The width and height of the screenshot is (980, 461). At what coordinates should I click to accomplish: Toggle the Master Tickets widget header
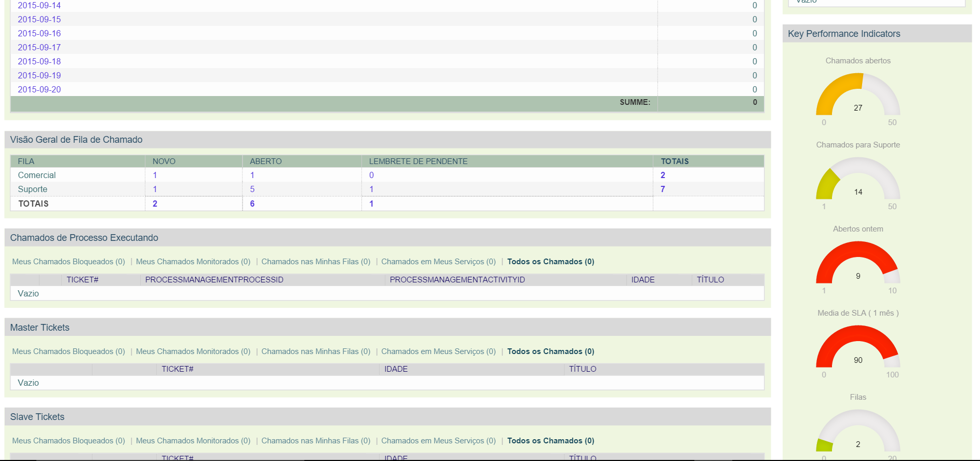pos(39,328)
